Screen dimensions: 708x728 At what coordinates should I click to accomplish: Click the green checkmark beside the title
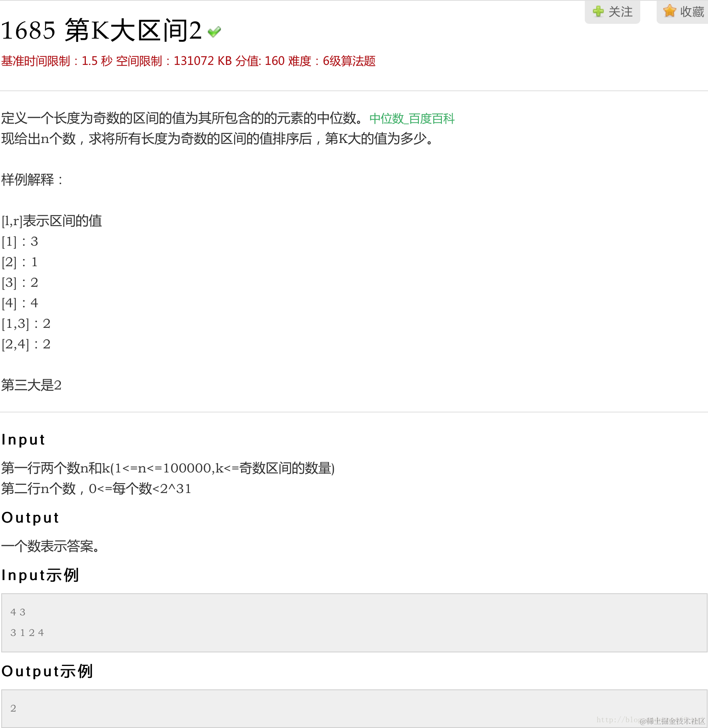(x=214, y=32)
